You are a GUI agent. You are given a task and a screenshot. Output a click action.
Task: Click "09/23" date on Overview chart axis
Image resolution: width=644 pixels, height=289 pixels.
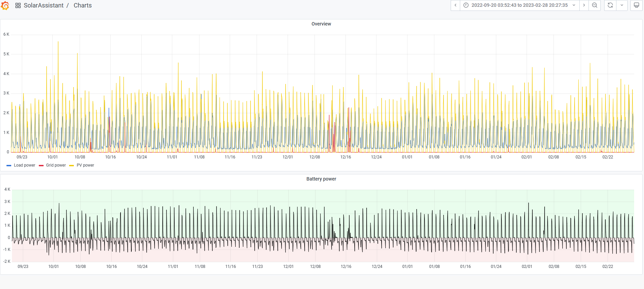pos(22,157)
